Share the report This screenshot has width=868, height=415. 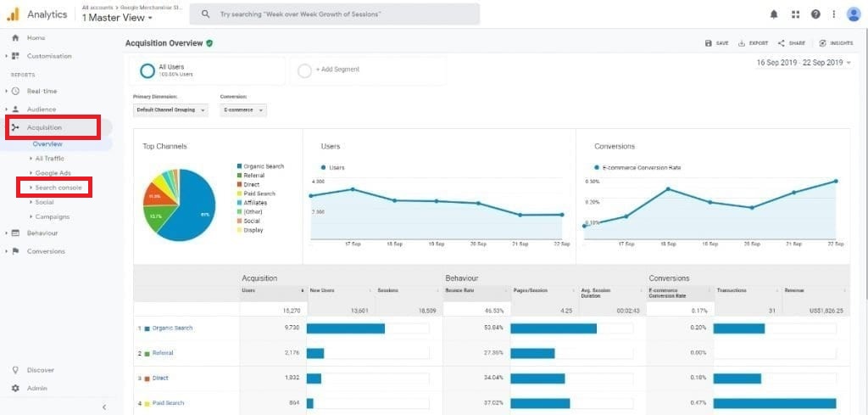(x=791, y=43)
